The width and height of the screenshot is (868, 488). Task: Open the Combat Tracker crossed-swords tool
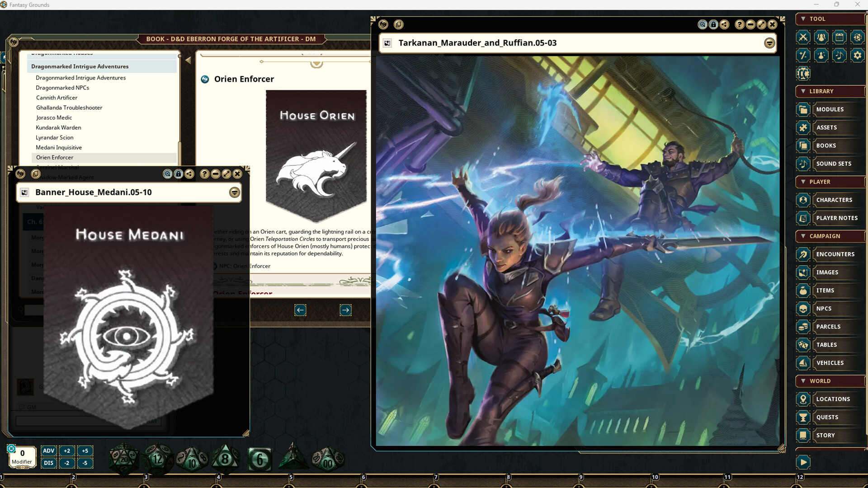803,37
